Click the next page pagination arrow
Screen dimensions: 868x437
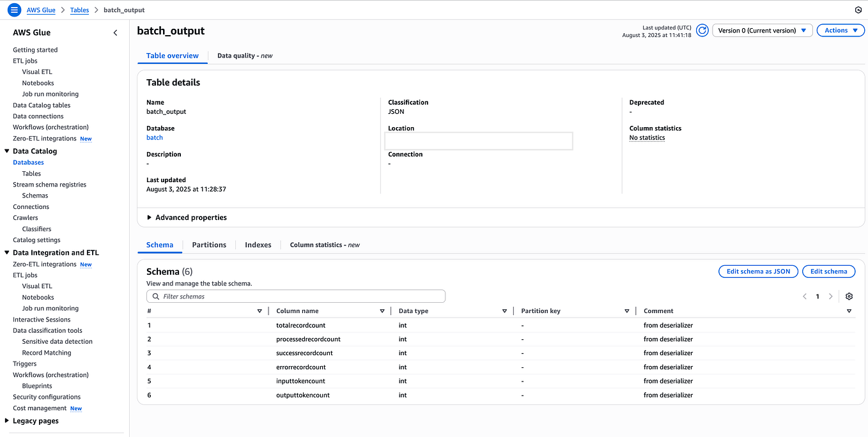[830, 296]
